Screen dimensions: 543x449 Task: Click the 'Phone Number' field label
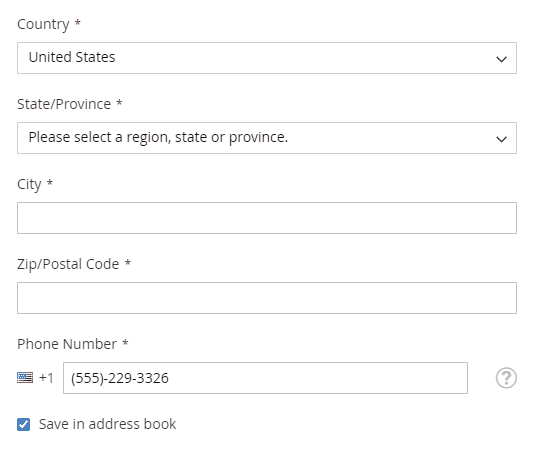67,344
